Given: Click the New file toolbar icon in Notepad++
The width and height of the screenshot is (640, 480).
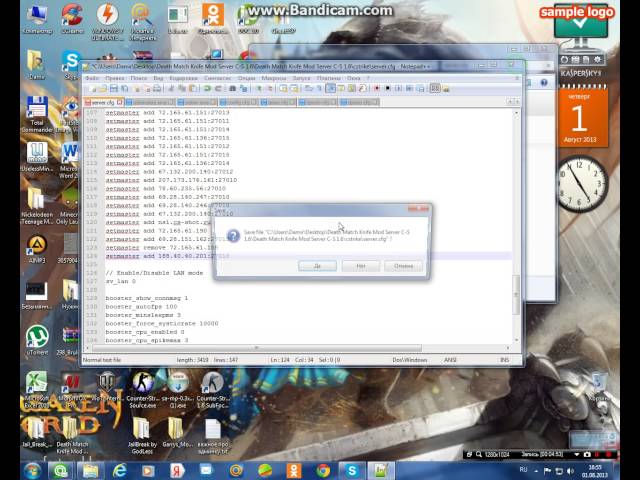Looking at the screenshot, I should coord(92,89).
